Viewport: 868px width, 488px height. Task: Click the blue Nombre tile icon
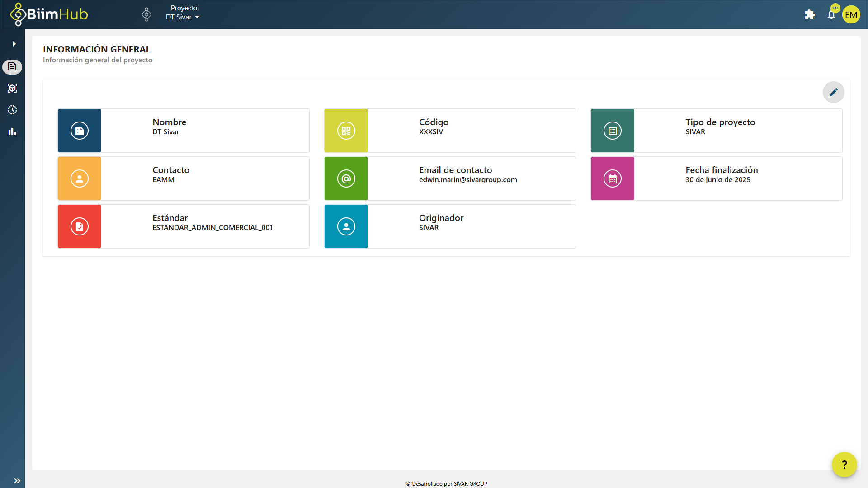pyautogui.click(x=80, y=131)
